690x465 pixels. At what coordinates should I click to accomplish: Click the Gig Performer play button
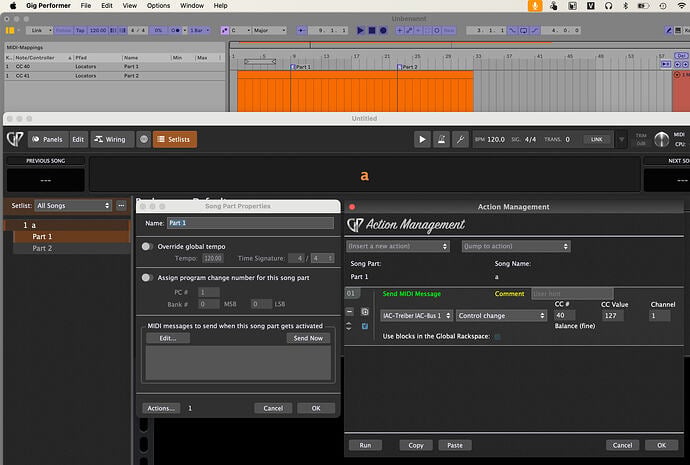pyautogui.click(x=422, y=139)
